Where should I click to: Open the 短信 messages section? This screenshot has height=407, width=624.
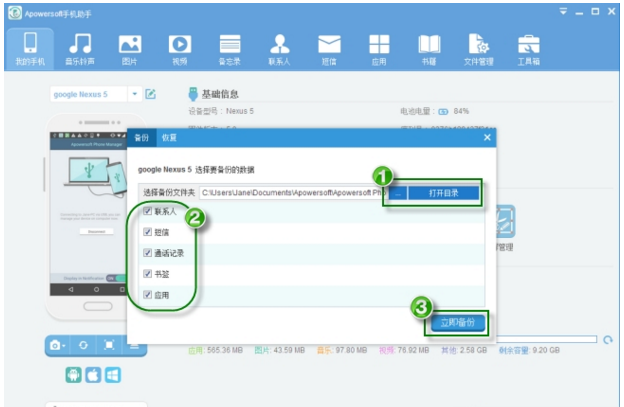(x=329, y=49)
